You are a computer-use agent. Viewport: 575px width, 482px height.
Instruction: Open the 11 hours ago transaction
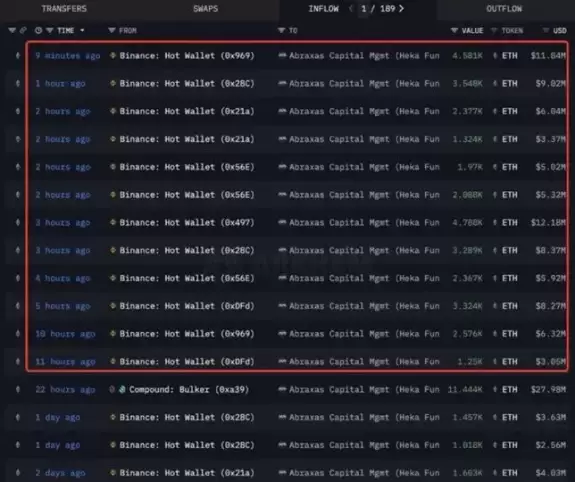65,362
